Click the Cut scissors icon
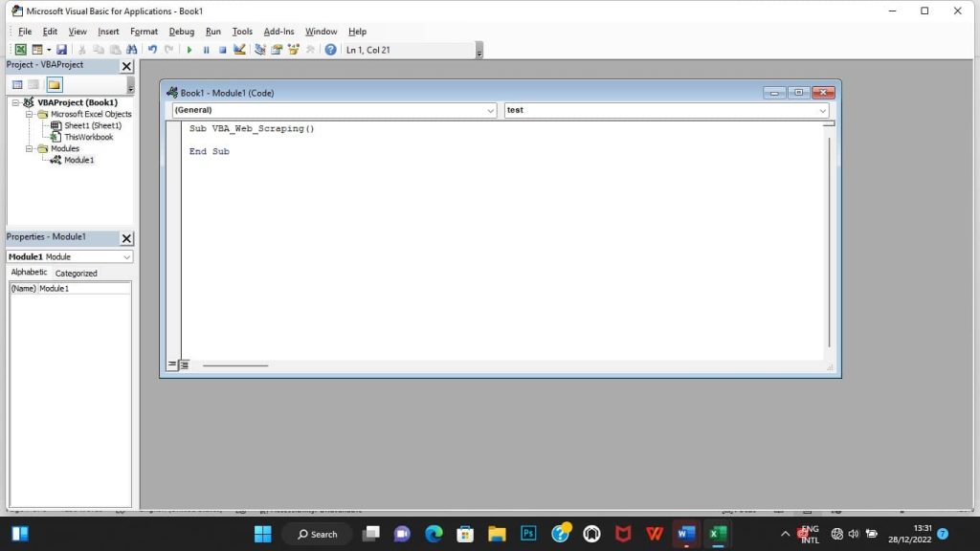The image size is (980, 551). pyautogui.click(x=82, y=50)
